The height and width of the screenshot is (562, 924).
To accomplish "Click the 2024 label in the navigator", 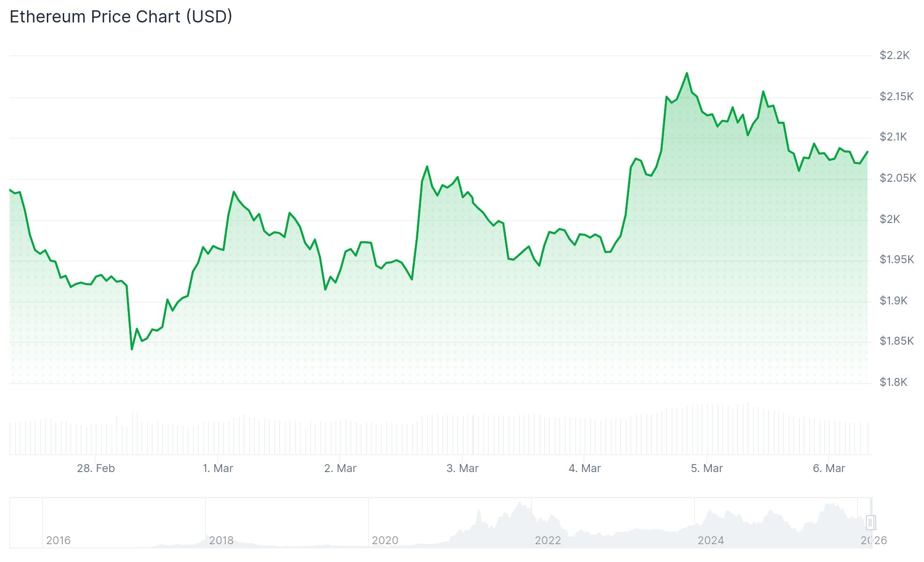I will click(x=710, y=540).
